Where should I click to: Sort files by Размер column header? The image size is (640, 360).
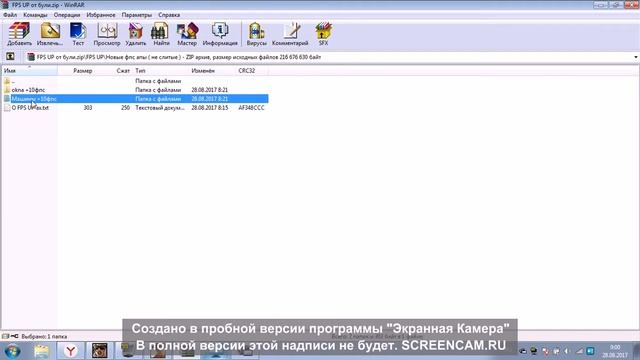pyautogui.click(x=82, y=71)
